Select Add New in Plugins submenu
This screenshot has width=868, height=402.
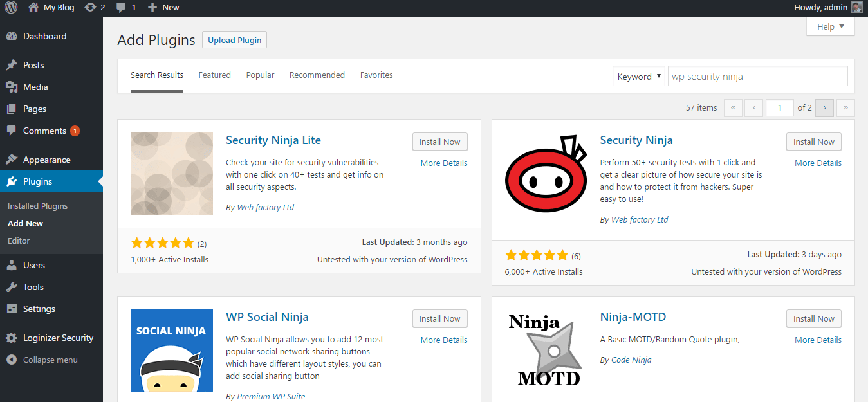click(25, 223)
